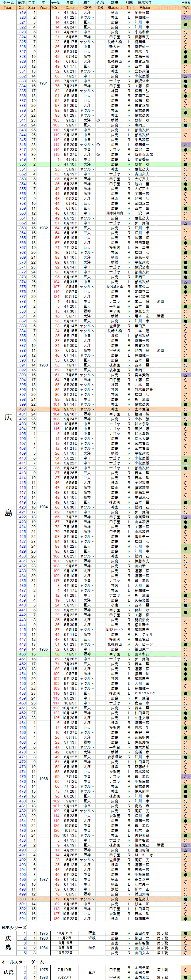The width and height of the screenshot is (191, 980).
Task: Select the 1986 year cell
Action: point(44,779)
